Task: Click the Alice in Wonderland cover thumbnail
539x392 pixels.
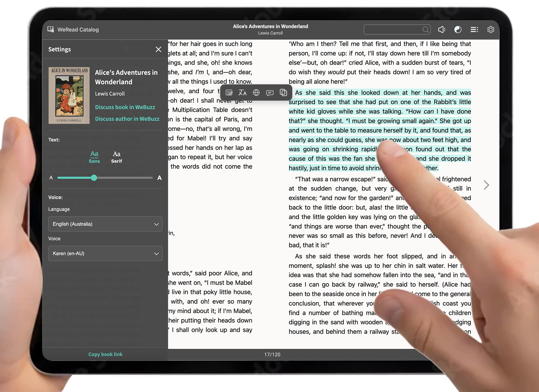Action: pos(69,95)
